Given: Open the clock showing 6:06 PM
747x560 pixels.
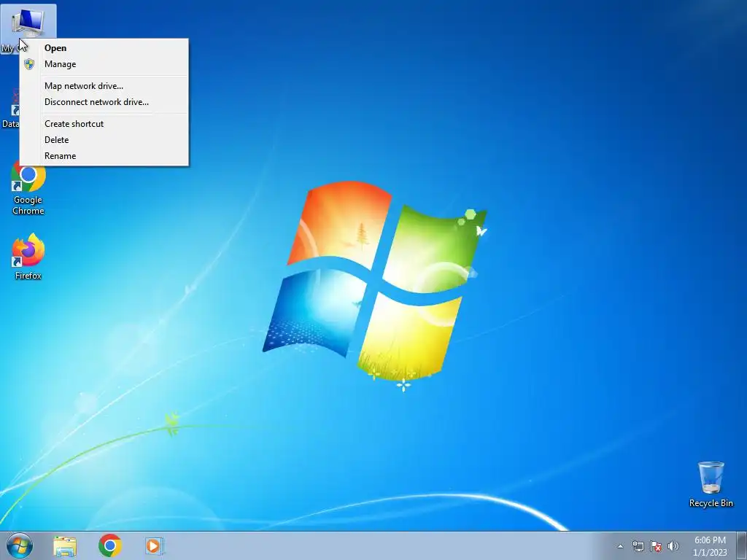Looking at the screenshot, I should pos(710,546).
